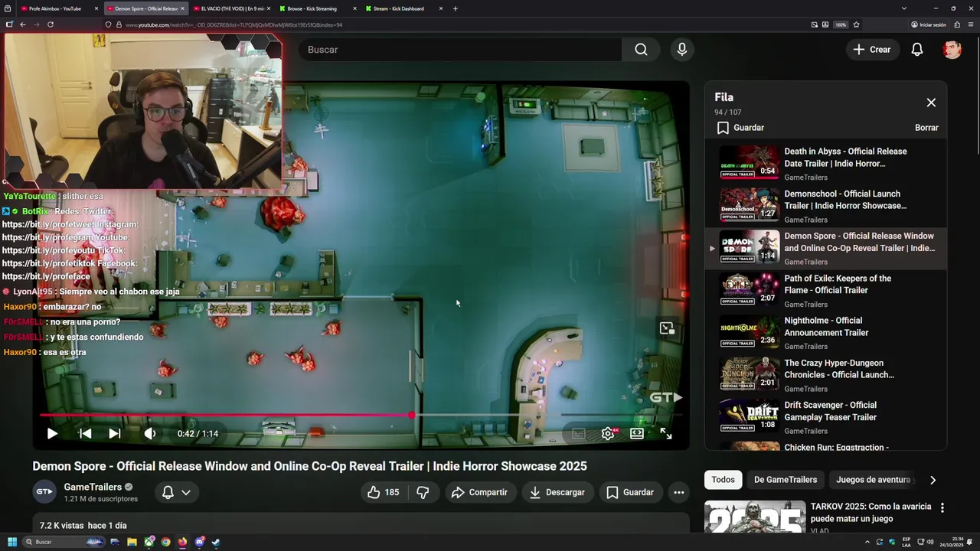Expand more filter chips with right arrow
The width and height of the screenshot is (980, 551).
pyautogui.click(x=933, y=480)
